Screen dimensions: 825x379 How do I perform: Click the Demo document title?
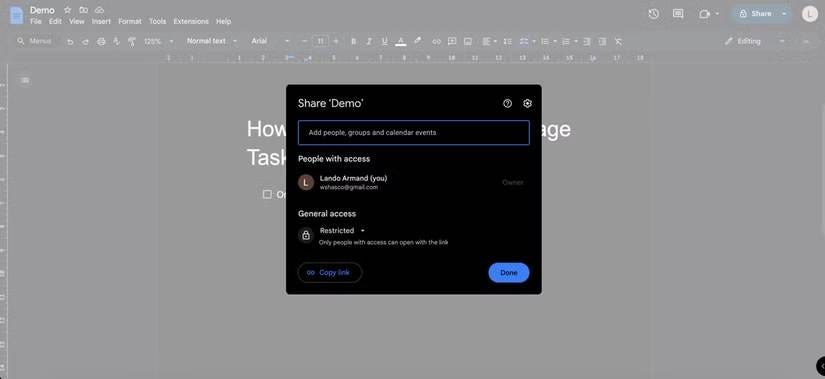[42, 10]
